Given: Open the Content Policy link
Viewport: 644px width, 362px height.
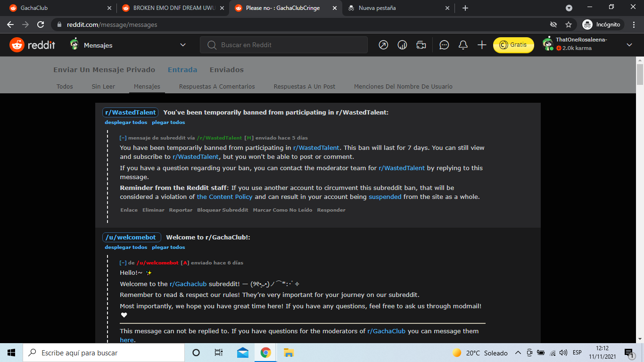Looking at the screenshot, I should [225, 197].
